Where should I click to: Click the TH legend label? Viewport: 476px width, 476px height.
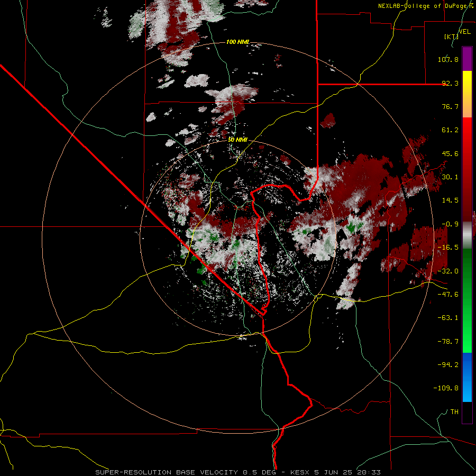(x=454, y=412)
